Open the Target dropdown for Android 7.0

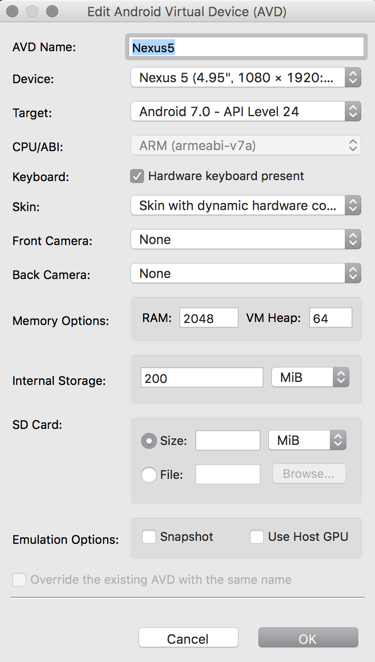click(x=246, y=111)
